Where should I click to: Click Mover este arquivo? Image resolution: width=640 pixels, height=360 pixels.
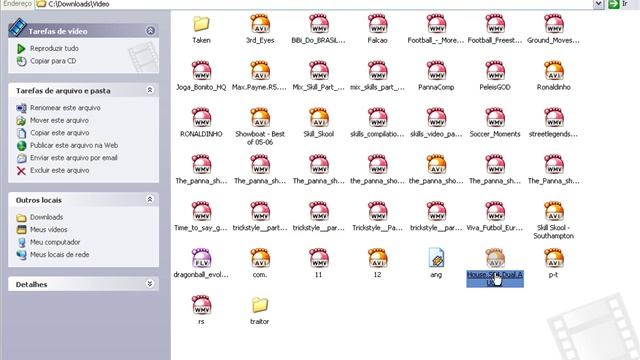59,120
